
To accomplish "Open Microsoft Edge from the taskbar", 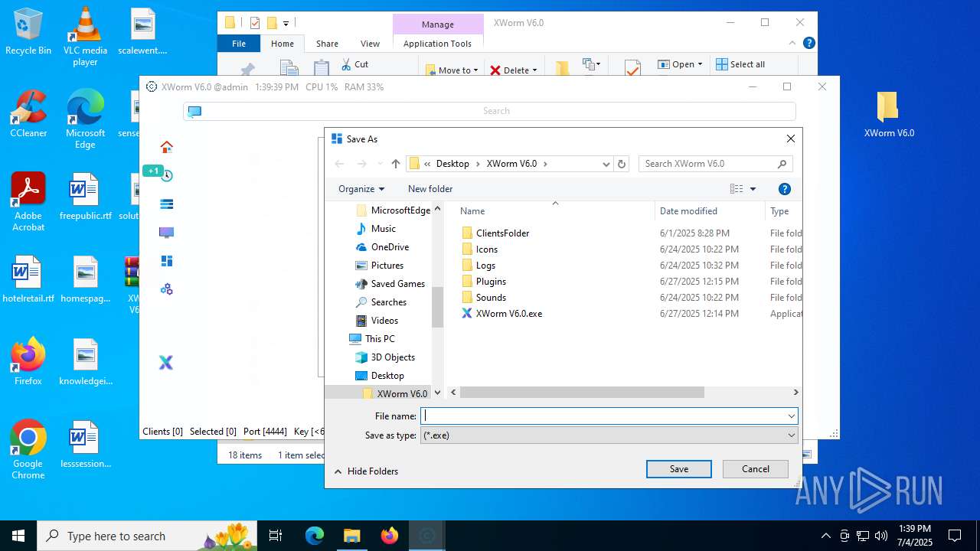I will coord(315,536).
